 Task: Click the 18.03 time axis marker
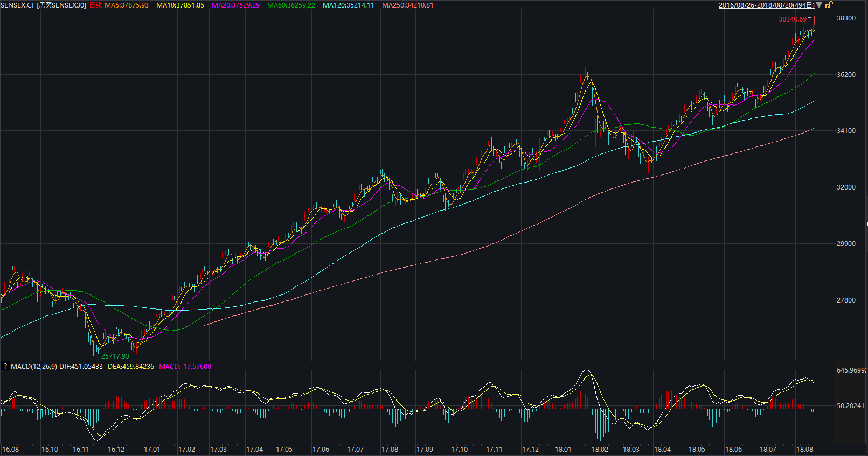click(631, 450)
